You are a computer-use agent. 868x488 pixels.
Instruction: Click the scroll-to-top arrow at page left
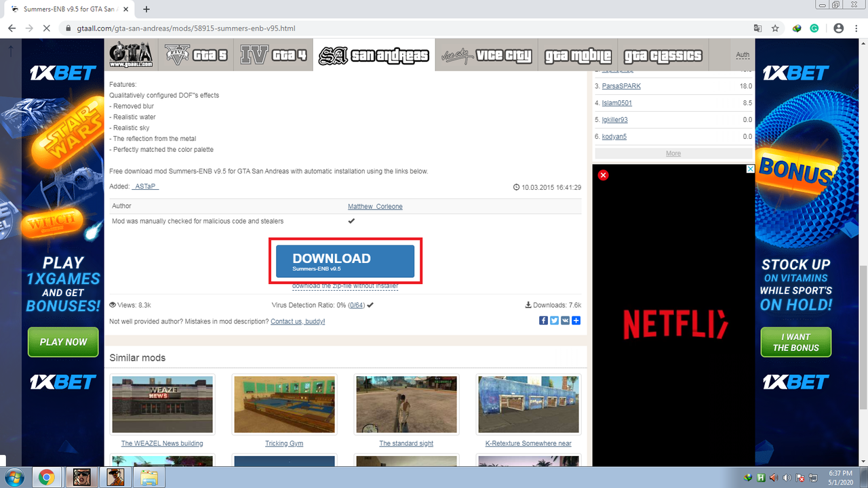click(11, 51)
